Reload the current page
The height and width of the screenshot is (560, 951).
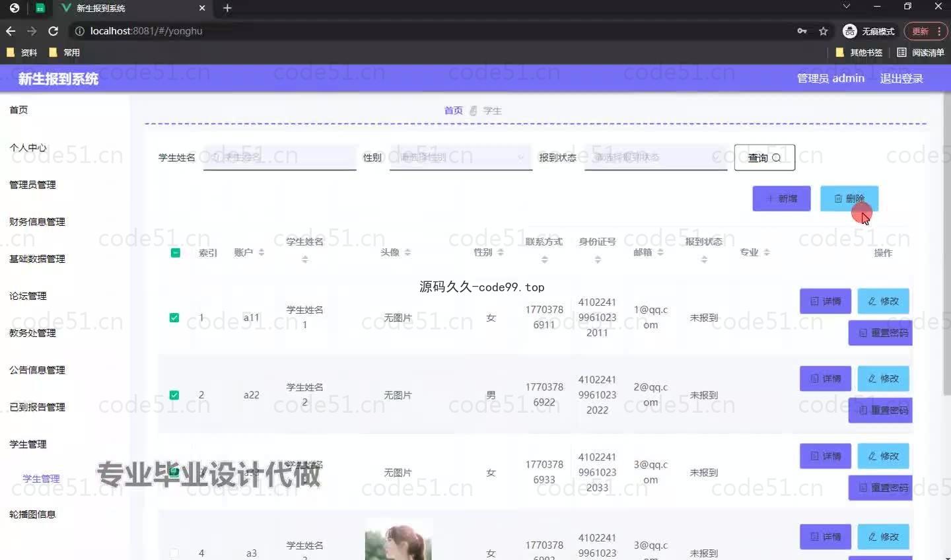tap(53, 31)
